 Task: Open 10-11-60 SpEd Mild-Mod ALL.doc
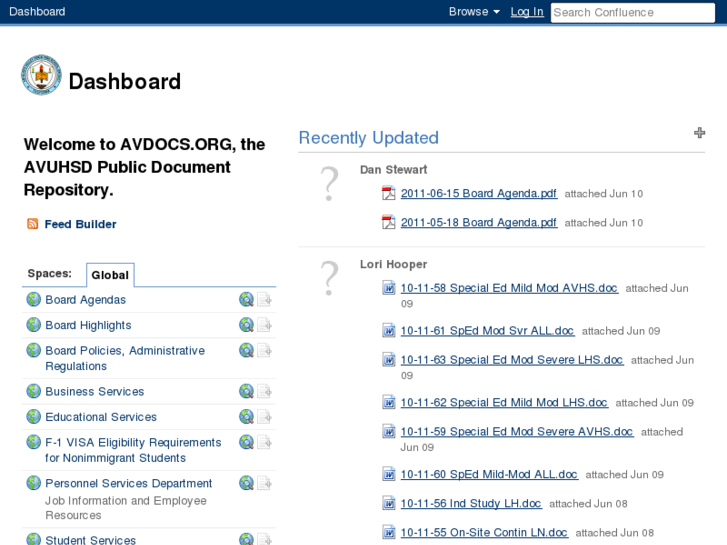[x=489, y=474]
